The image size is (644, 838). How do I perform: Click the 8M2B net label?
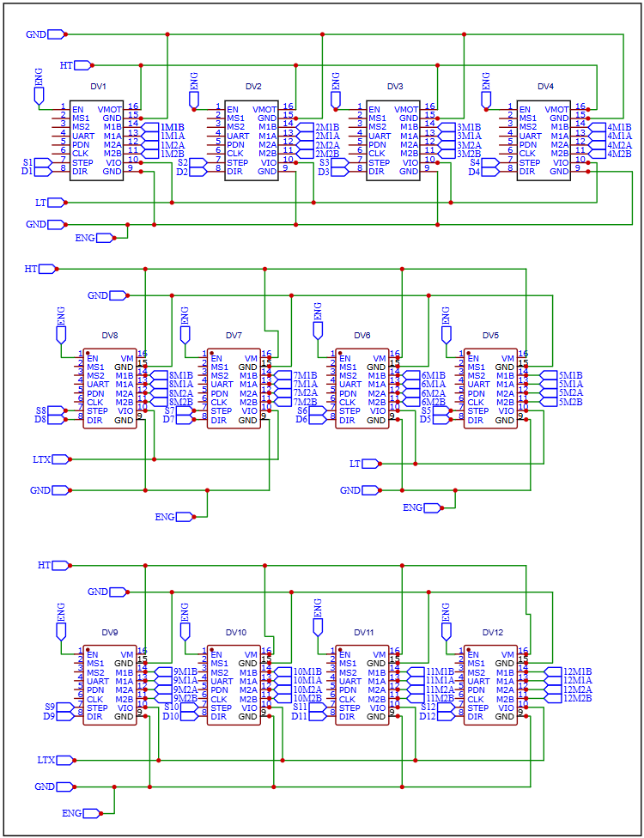tap(181, 403)
